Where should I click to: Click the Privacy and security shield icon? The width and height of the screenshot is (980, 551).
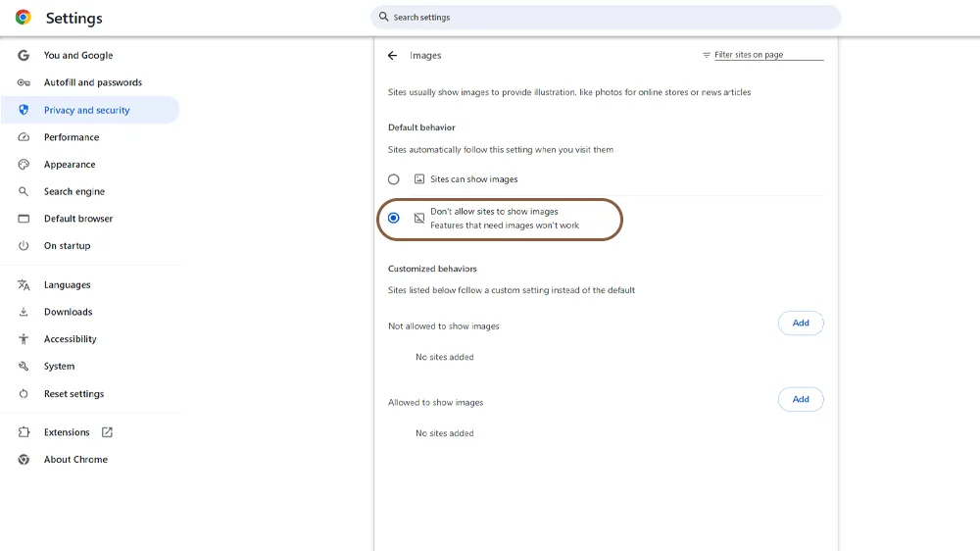click(24, 110)
